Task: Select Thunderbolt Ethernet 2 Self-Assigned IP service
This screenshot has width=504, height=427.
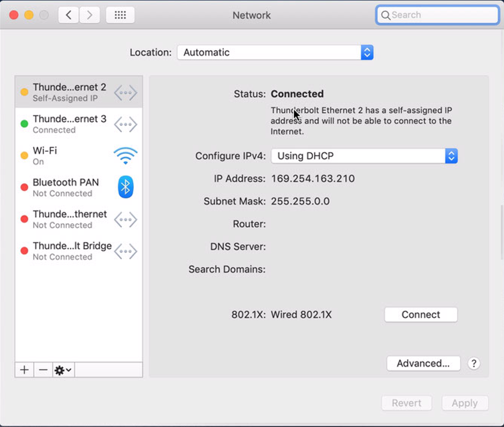Action: (x=79, y=92)
